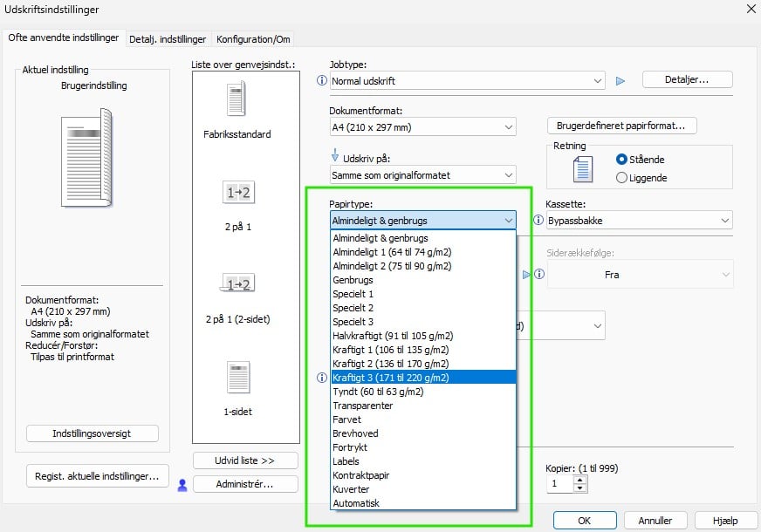Select Halvkraftigt (91 til 105 g/m2) option
This screenshot has width=761, height=532.
[393, 336]
